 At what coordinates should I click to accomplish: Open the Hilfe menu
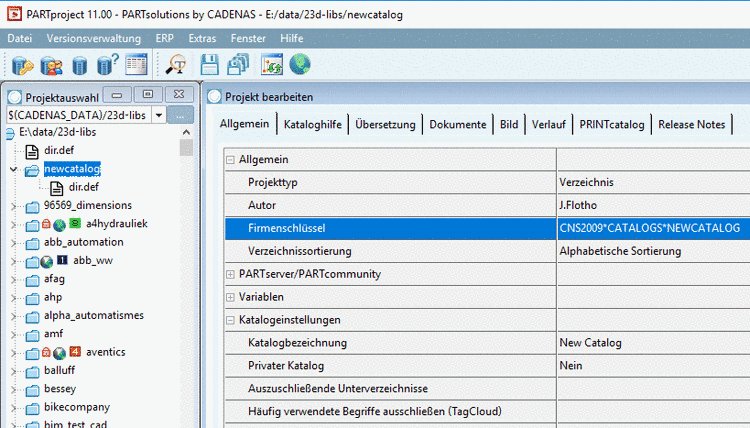coord(292,38)
